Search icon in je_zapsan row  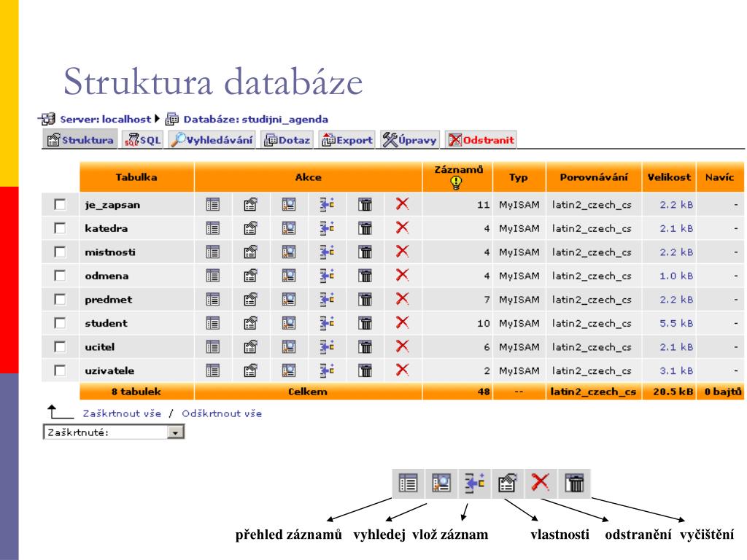pyautogui.click(x=289, y=204)
